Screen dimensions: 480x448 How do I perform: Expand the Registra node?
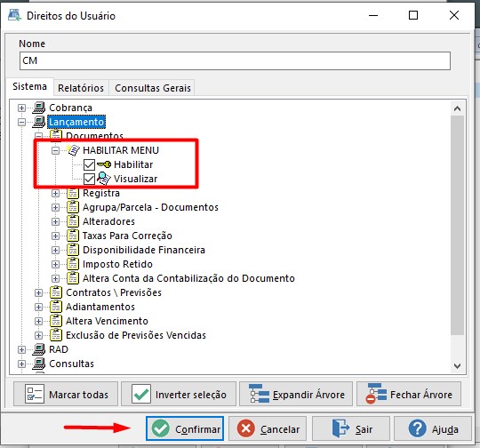click(x=55, y=193)
